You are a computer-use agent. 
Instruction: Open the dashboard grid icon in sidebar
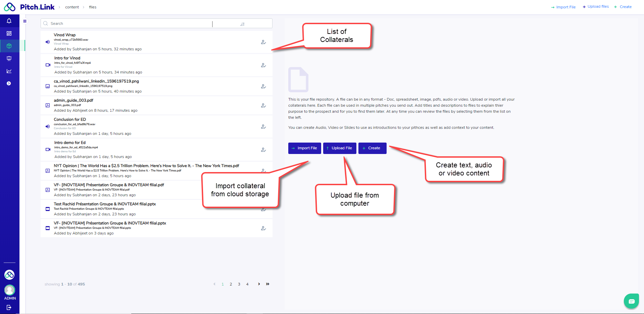pos(9,33)
